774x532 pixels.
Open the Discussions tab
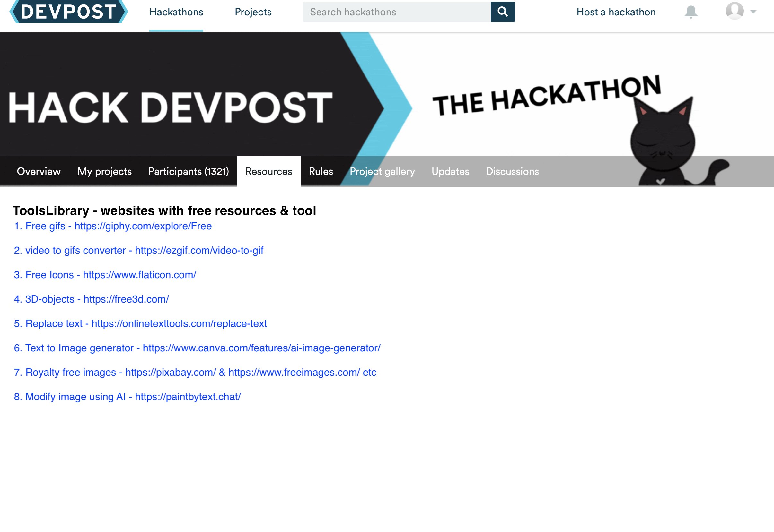(x=512, y=171)
